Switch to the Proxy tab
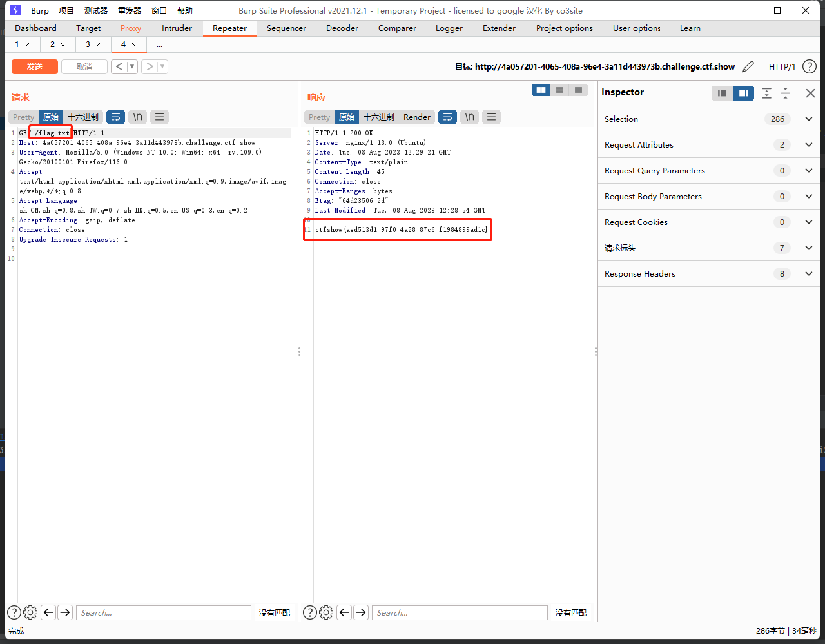Viewport: 825px width, 644px height. pos(131,28)
